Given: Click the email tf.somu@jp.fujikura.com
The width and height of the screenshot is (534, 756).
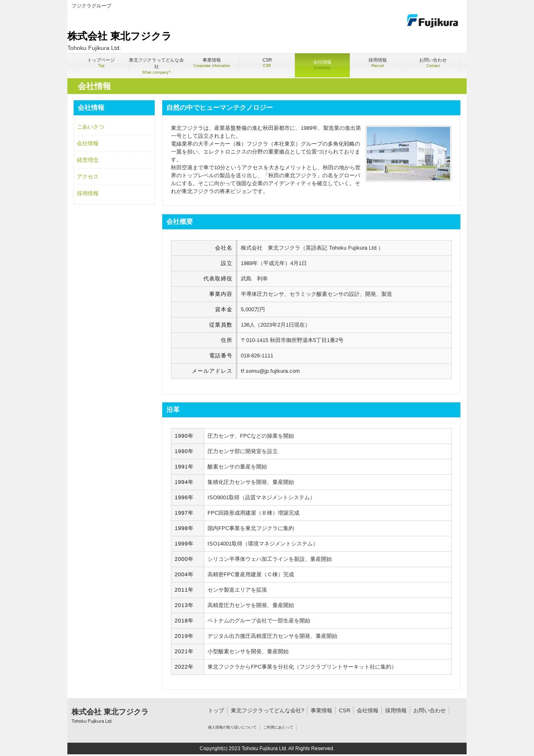Looking at the screenshot, I should 270,371.
